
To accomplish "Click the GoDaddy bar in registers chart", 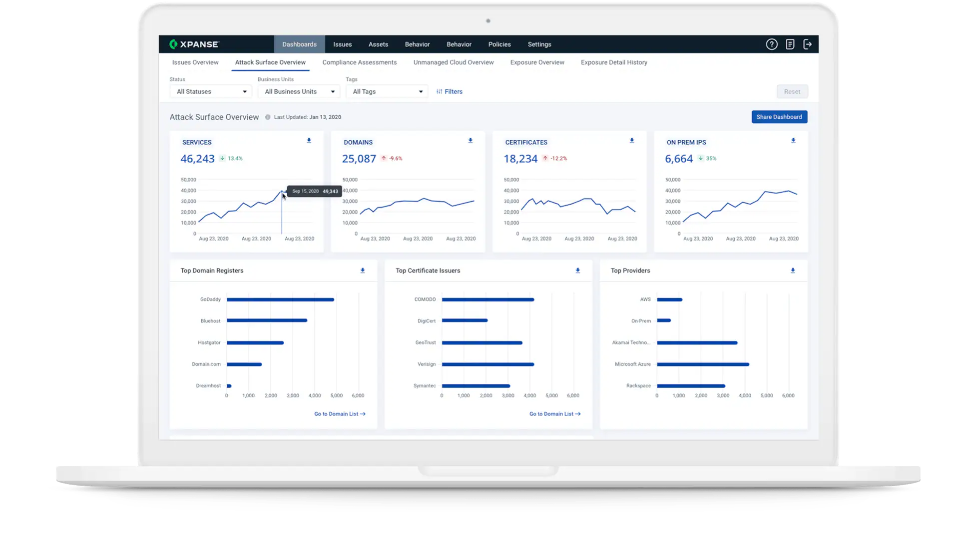I will click(x=280, y=299).
